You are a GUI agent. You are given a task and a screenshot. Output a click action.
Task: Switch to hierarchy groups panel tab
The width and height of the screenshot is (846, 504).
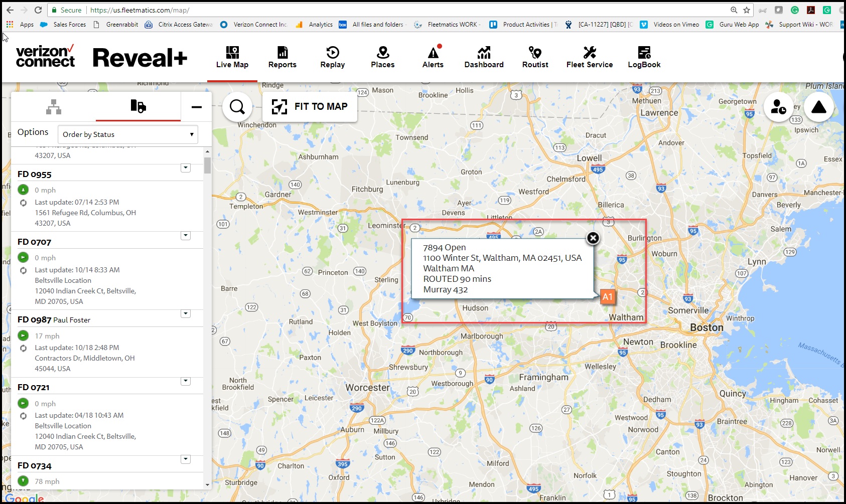54,106
